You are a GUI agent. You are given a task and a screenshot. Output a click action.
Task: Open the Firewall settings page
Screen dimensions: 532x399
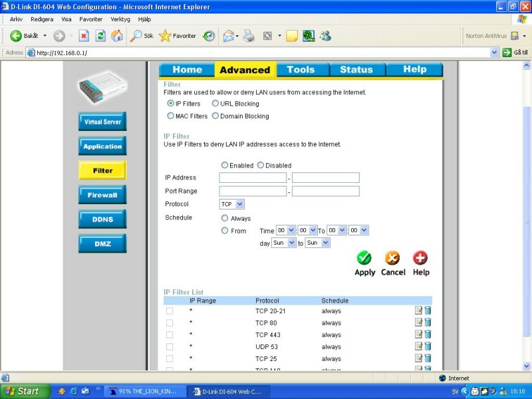pos(102,195)
